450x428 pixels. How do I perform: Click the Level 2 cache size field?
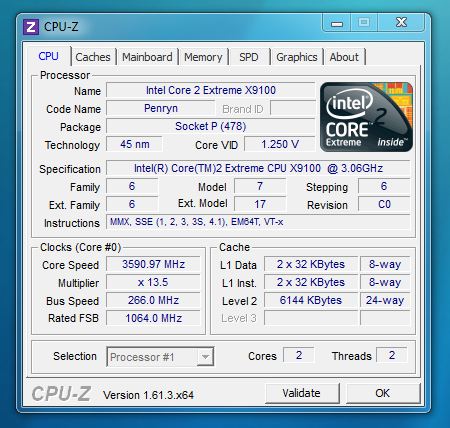(x=311, y=300)
